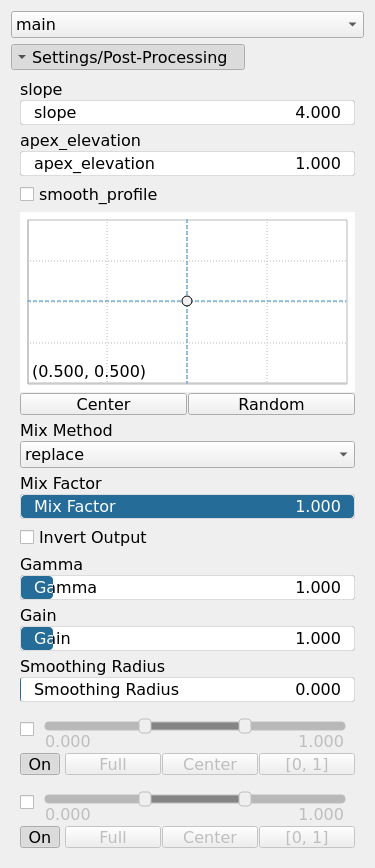Screen dimensions: 375x868
Task: Collapse the Settings/Post-Processing section
Action: point(128,57)
